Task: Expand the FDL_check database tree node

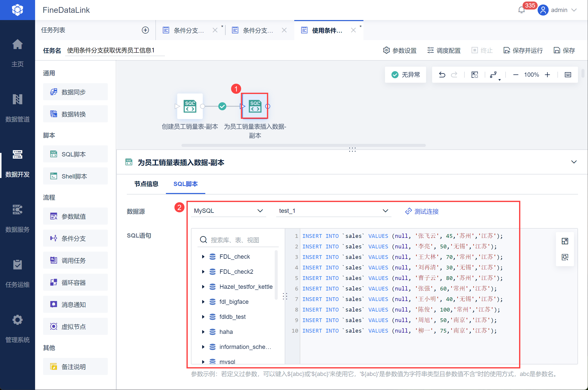Action: tap(203, 257)
